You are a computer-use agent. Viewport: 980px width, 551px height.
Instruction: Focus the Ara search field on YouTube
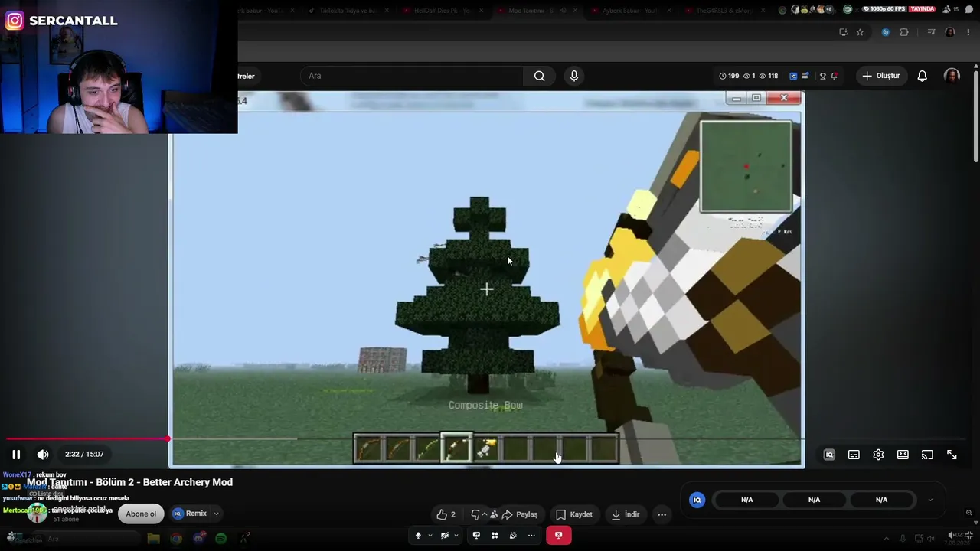[412, 76]
